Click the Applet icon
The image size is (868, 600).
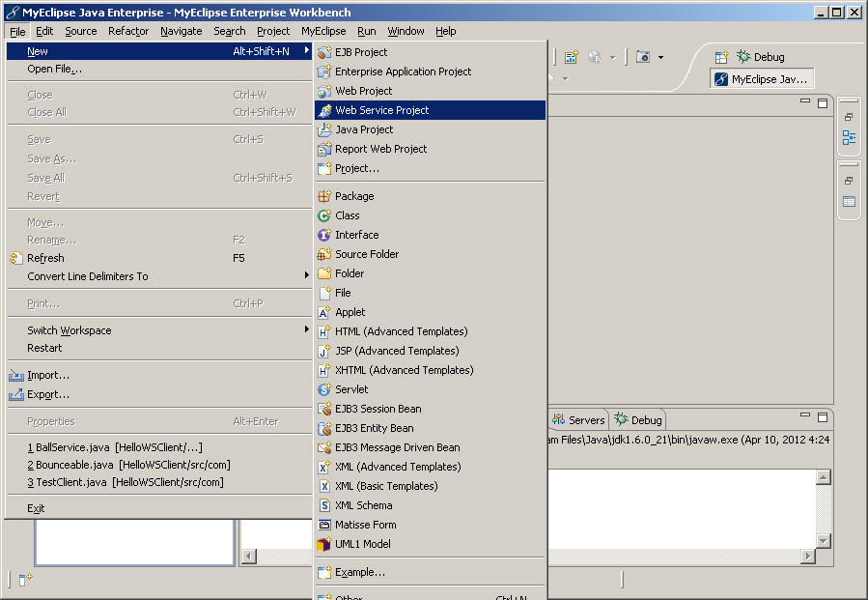(x=324, y=312)
